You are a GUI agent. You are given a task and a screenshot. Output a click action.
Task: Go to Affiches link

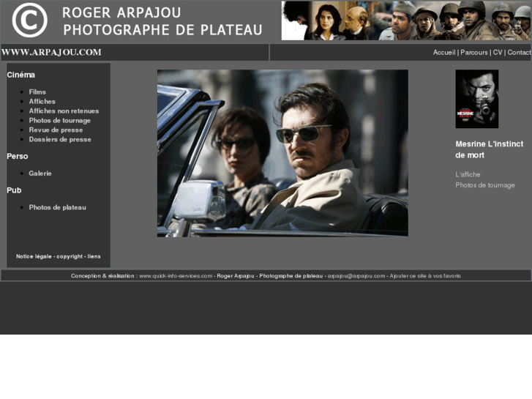[x=42, y=102]
